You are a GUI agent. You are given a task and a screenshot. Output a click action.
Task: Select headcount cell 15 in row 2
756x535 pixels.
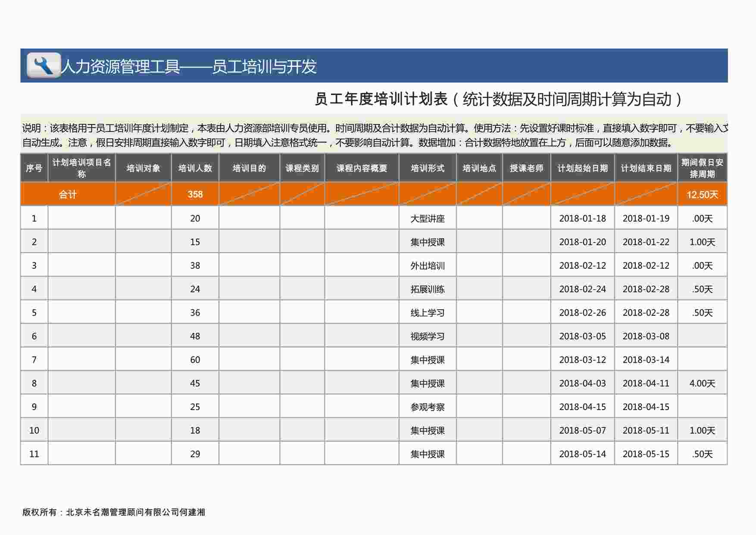coord(195,242)
